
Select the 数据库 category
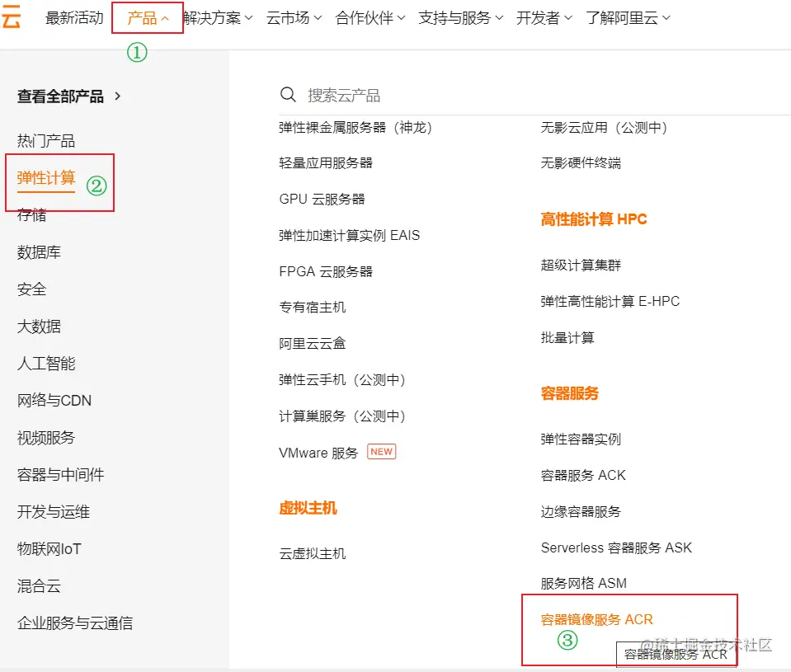click(39, 252)
